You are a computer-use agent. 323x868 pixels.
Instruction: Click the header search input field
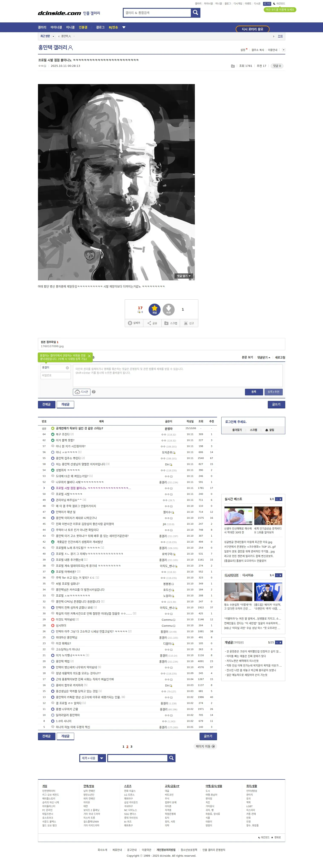[x=157, y=13]
